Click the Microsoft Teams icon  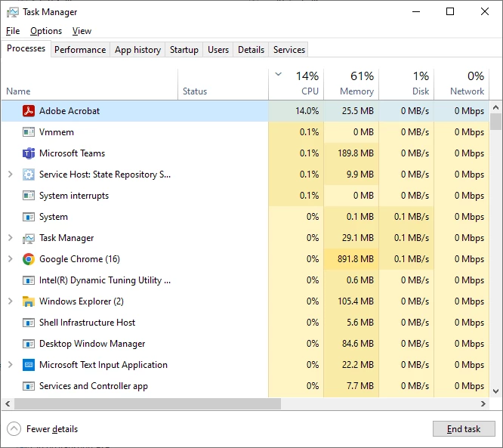(x=29, y=153)
